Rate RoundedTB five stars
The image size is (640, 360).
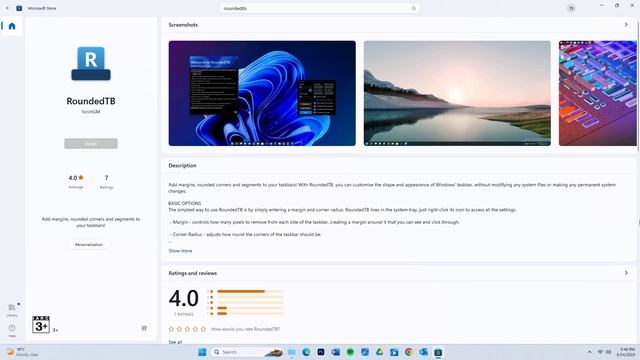point(203,329)
